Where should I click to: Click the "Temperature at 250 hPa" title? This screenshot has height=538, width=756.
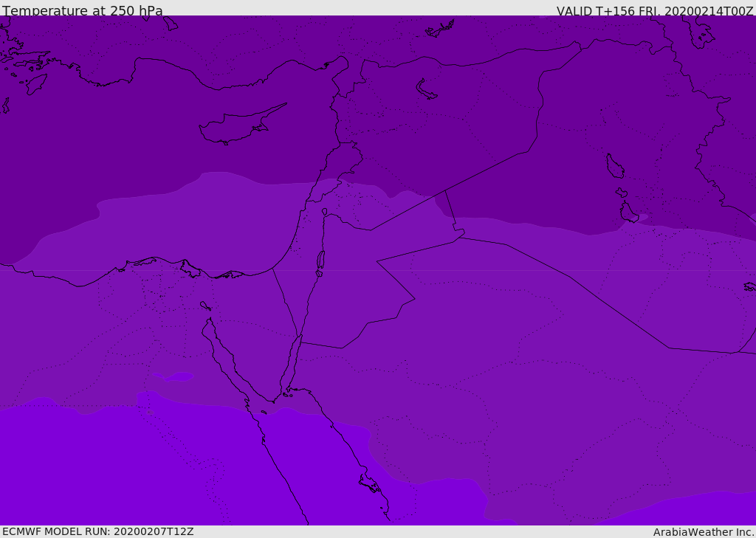(x=83, y=11)
